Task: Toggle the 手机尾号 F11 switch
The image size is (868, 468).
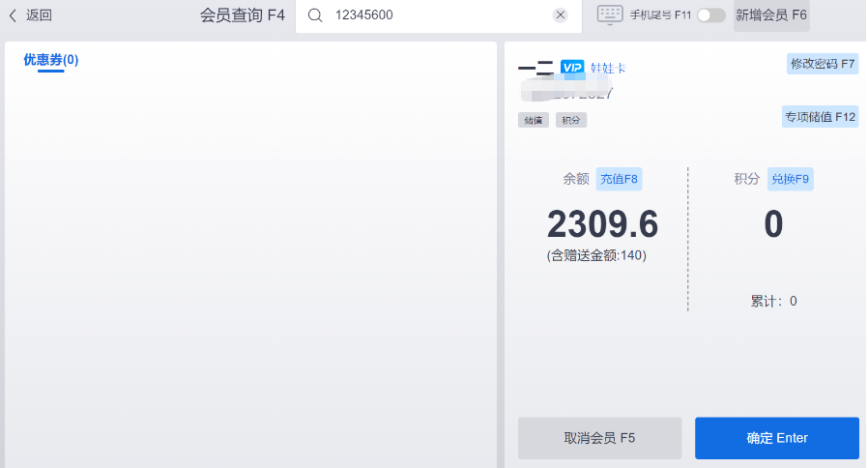Action: pos(710,15)
